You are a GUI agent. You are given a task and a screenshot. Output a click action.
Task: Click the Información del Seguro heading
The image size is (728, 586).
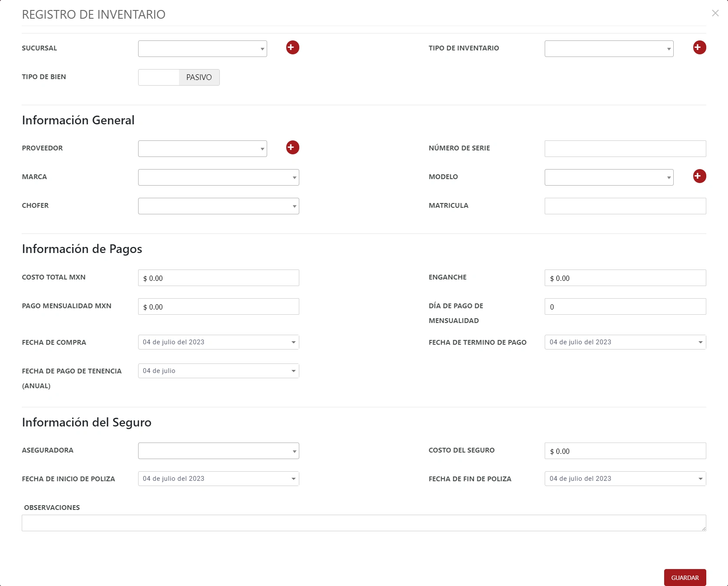click(87, 423)
